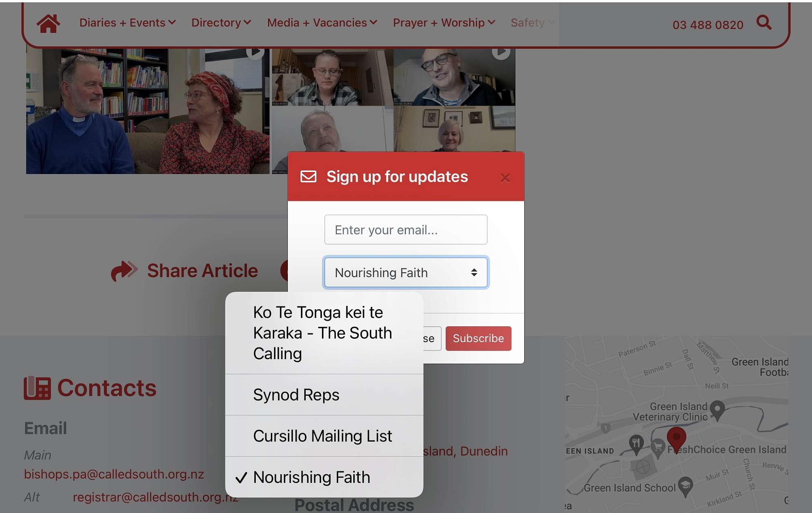Click the home icon in navigation bar
Image resolution: width=812 pixels, height=513 pixels.
click(48, 23)
